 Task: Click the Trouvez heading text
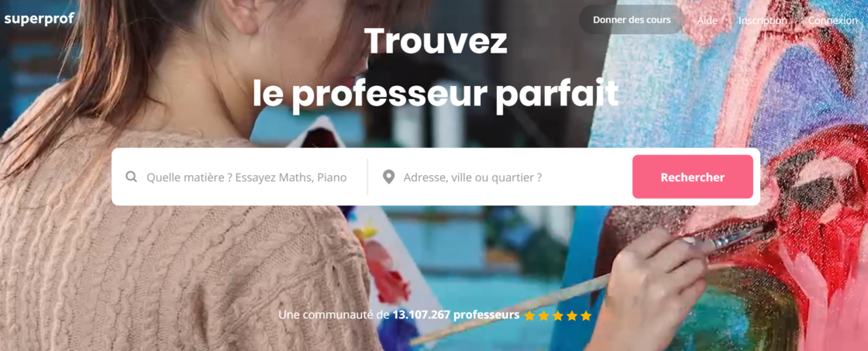tap(435, 42)
